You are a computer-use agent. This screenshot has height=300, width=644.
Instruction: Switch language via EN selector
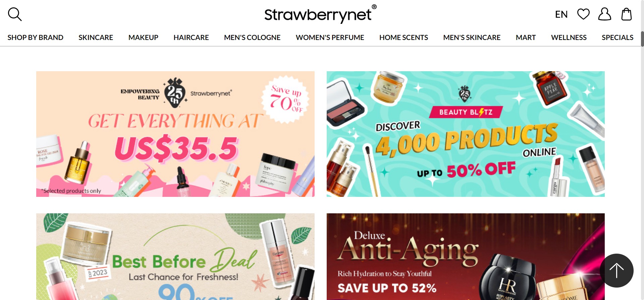click(561, 14)
